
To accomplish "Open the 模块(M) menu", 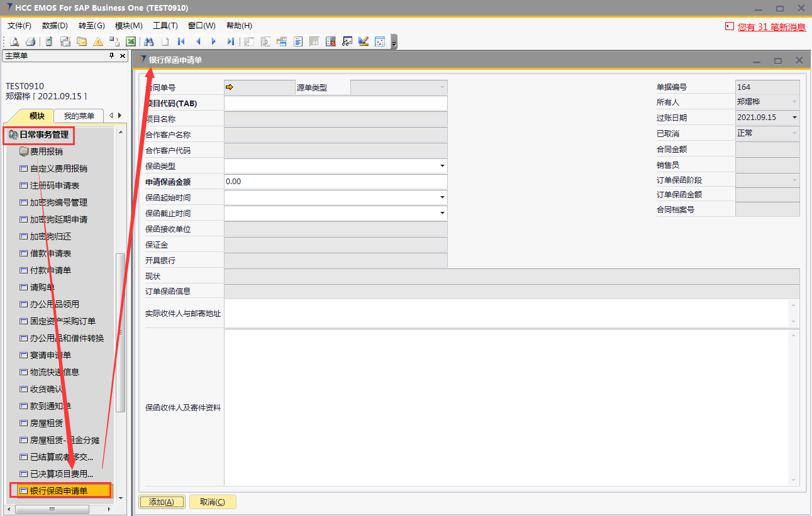I will 128,26.
